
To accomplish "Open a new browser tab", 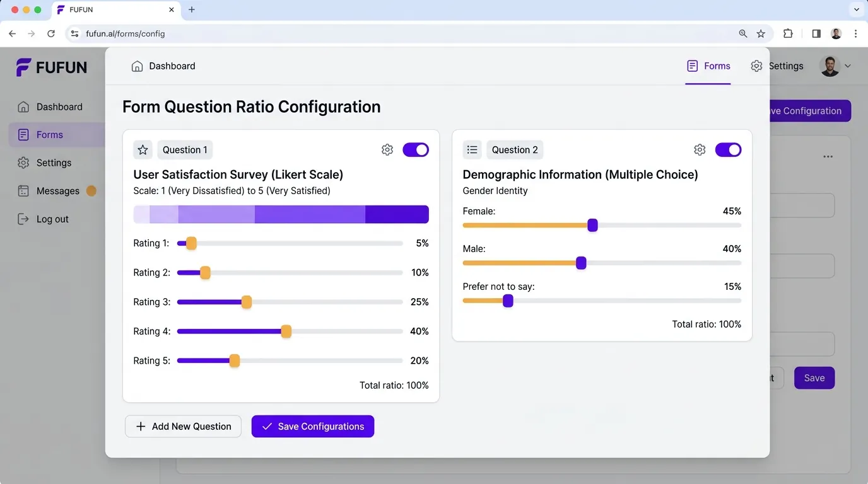I will click(x=192, y=9).
